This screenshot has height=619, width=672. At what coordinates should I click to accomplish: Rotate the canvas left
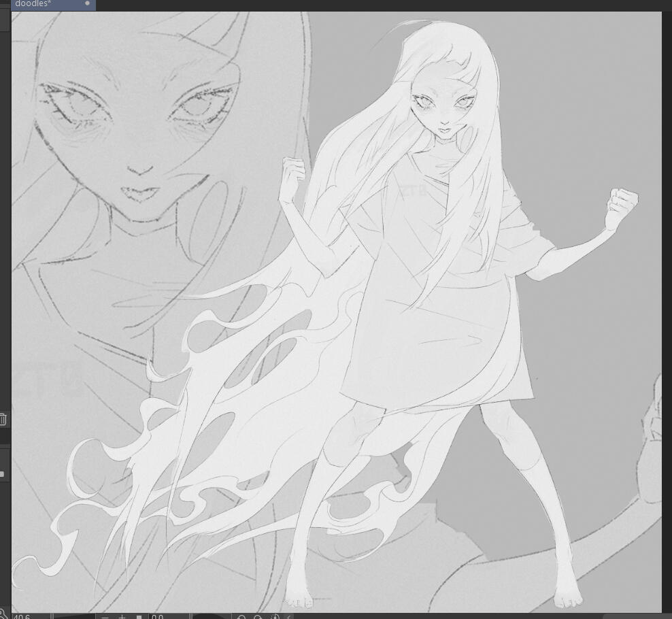click(241, 617)
